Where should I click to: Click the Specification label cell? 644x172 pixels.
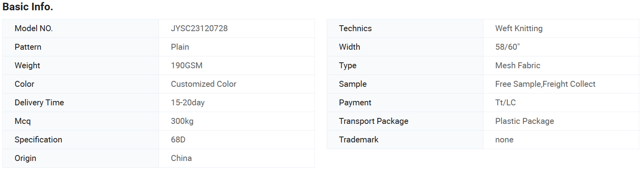(x=81, y=140)
